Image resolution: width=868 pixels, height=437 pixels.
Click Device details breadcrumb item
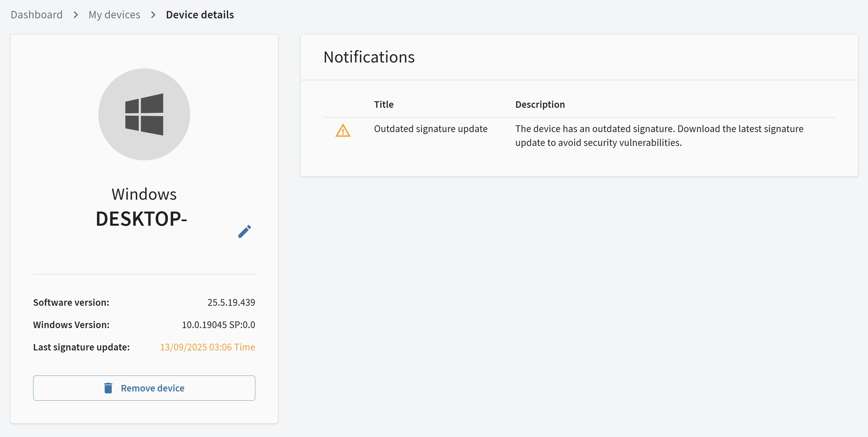click(200, 15)
